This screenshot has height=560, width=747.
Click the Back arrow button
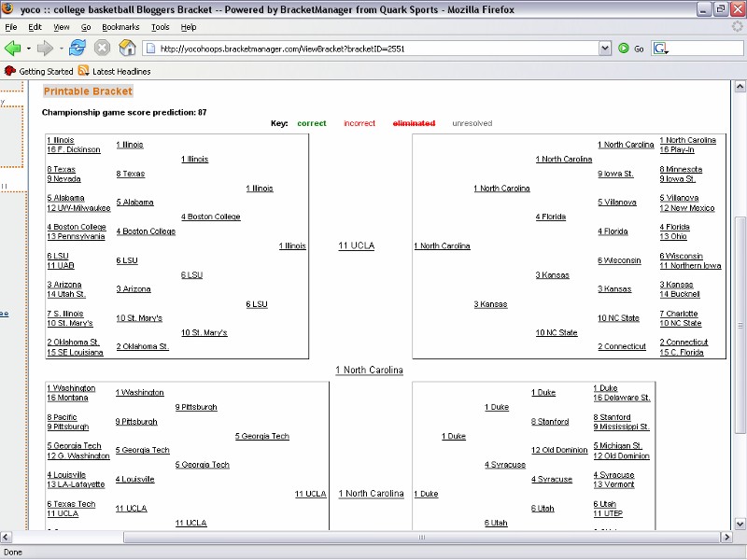tap(13, 49)
